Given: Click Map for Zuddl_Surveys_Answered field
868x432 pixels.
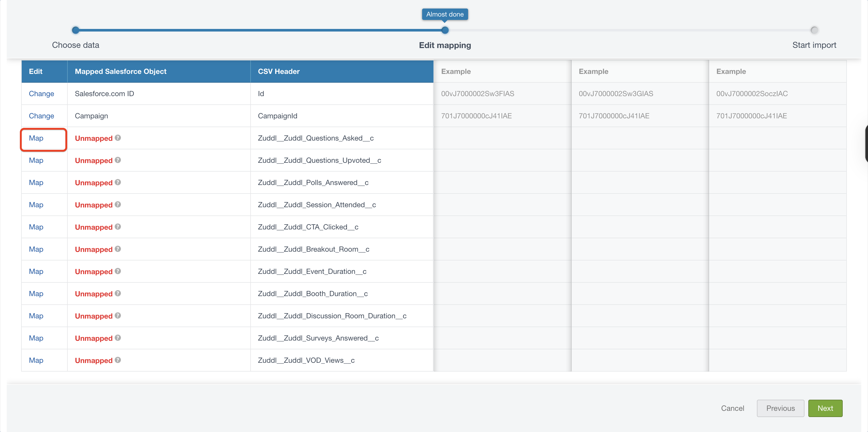Looking at the screenshot, I should [x=36, y=338].
